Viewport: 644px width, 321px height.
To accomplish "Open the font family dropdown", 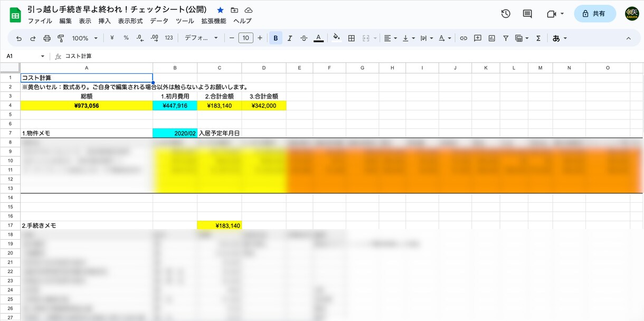I will pyautogui.click(x=202, y=38).
